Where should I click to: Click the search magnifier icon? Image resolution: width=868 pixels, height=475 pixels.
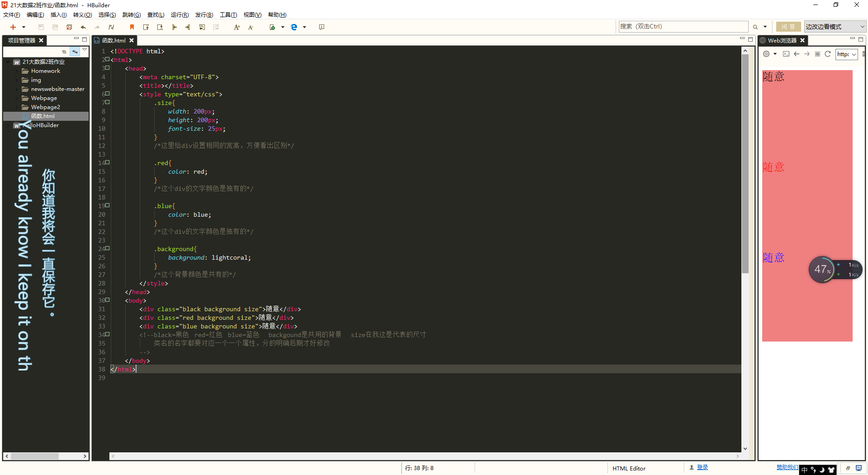point(755,27)
